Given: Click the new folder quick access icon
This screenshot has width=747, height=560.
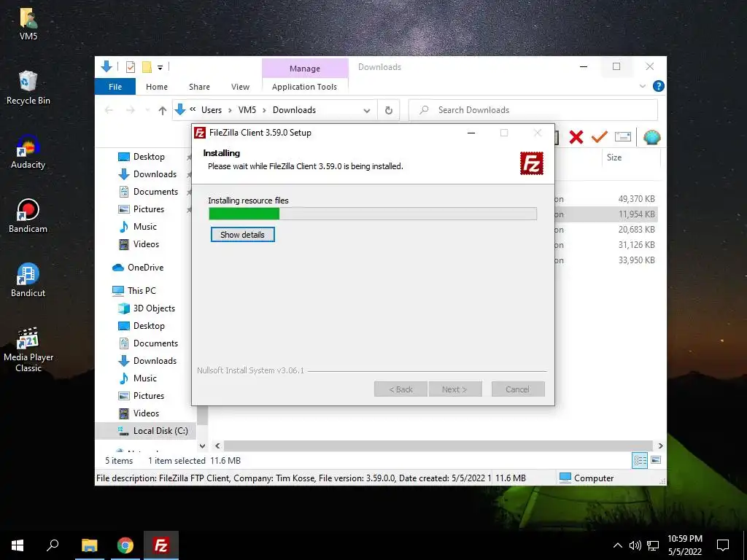Looking at the screenshot, I should pos(147,67).
